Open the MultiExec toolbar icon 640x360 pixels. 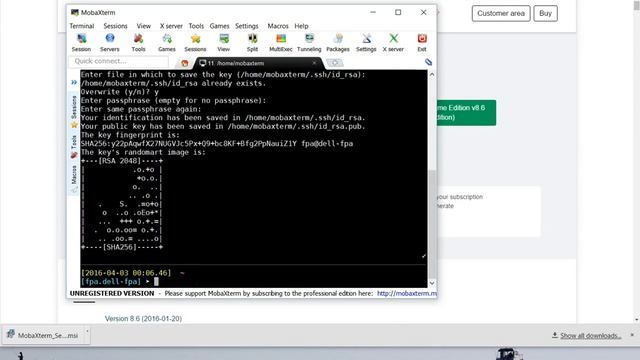click(281, 42)
